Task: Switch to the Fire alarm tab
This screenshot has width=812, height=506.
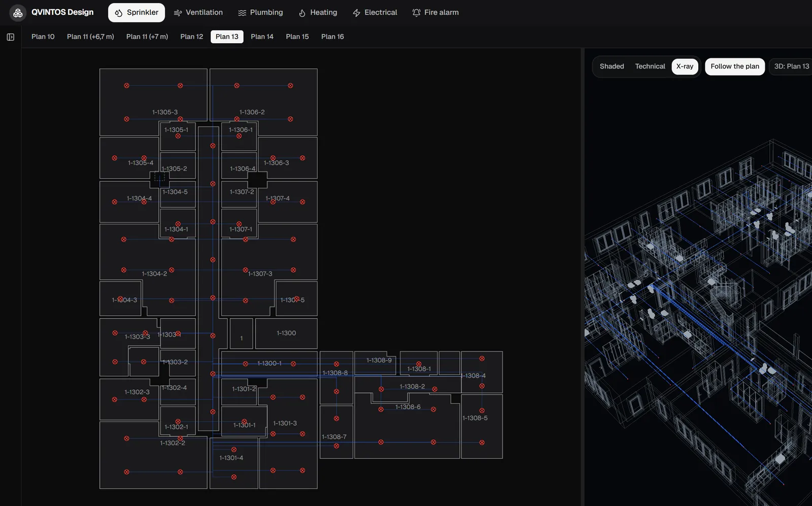Action: click(435, 13)
